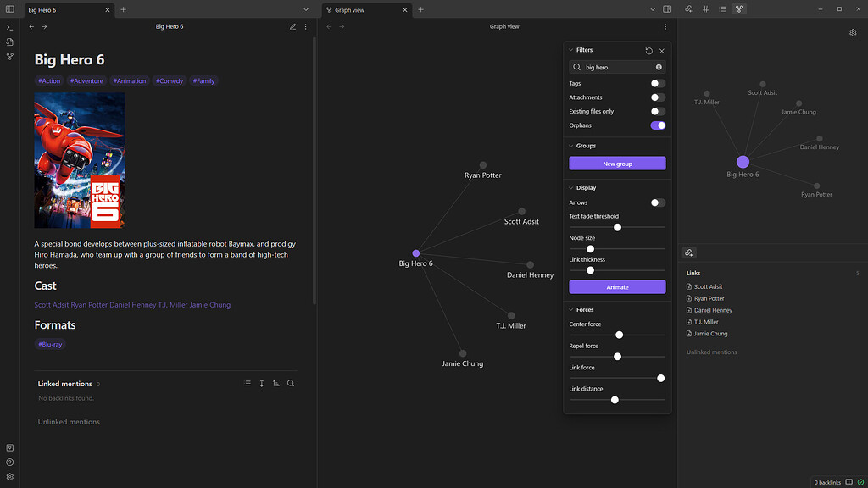868x488 pixels.
Task: Click the New group button
Action: (617, 162)
